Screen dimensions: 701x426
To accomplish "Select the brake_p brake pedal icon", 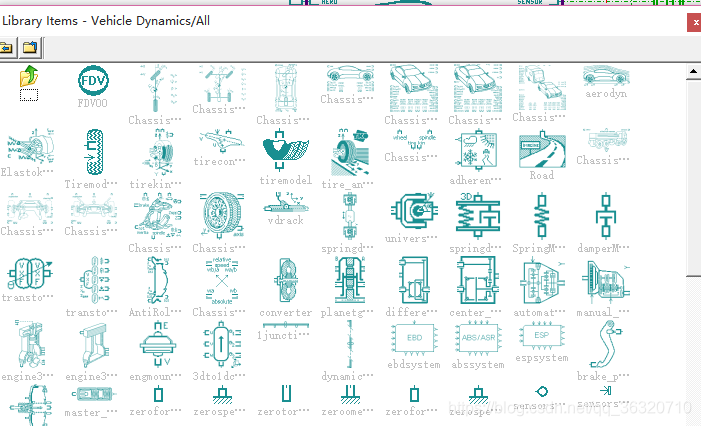I will pos(605,344).
